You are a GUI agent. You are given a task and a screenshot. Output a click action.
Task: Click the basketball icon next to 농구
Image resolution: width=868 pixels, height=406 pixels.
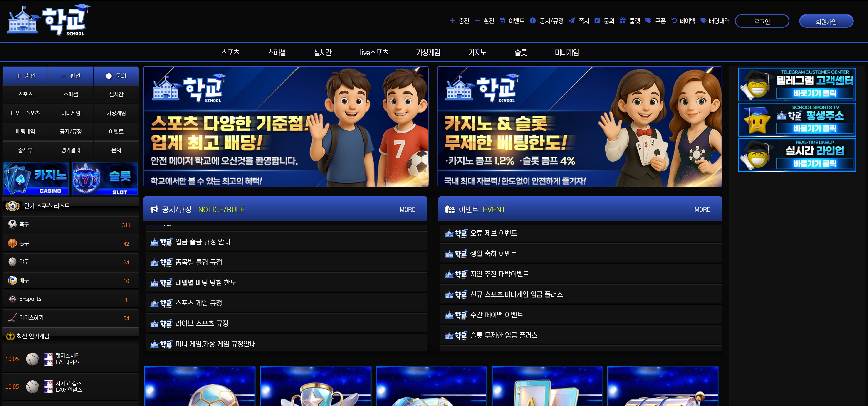point(12,243)
